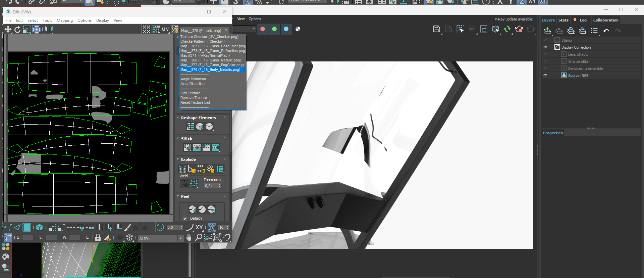Open the Mapping menu in Edit UVWs
Screen dimensions: 644x278
coord(65,20)
